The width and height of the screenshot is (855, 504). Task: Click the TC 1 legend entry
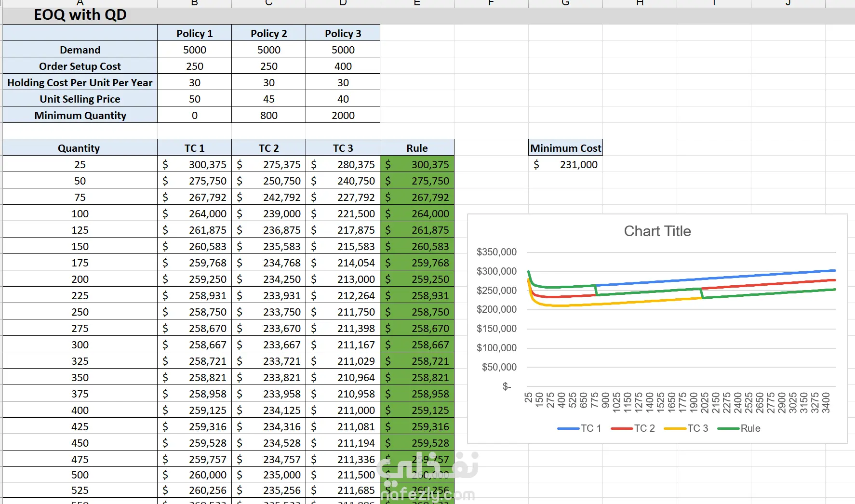579,428
